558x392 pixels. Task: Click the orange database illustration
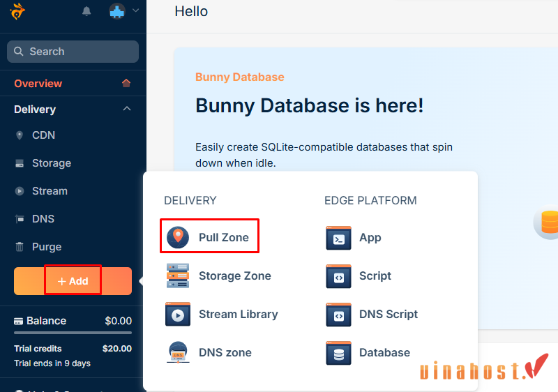coord(547,222)
